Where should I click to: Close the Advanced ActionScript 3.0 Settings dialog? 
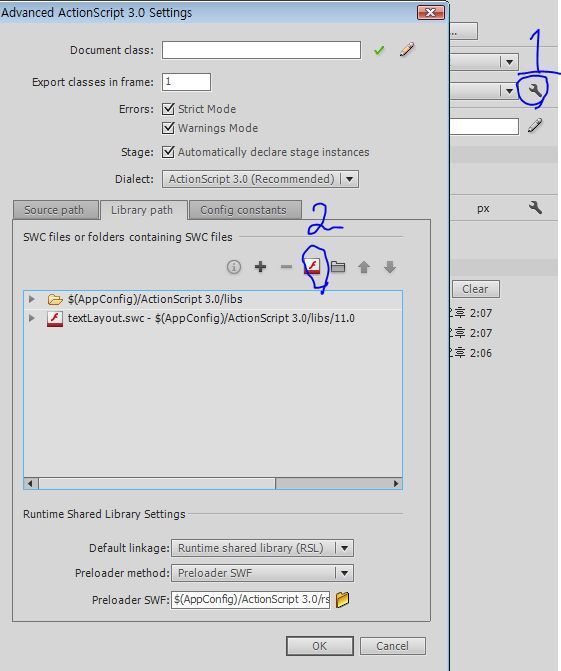click(430, 12)
